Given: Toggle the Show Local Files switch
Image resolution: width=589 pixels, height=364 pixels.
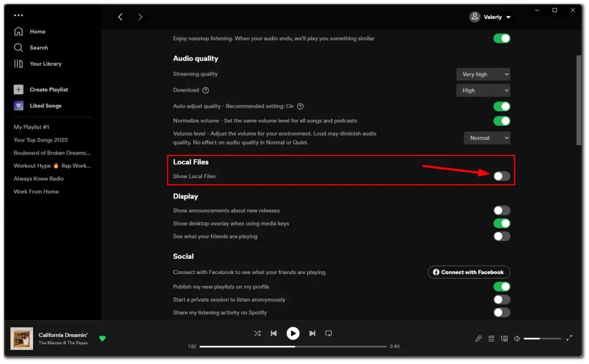Looking at the screenshot, I should point(501,176).
